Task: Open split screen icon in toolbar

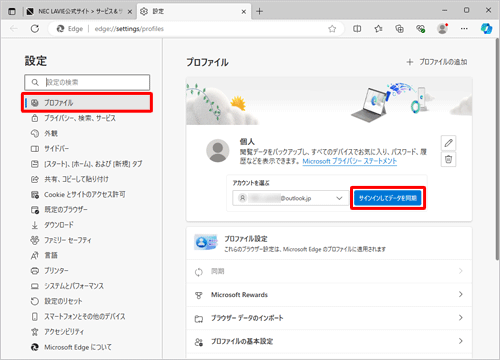Action: [x=357, y=29]
